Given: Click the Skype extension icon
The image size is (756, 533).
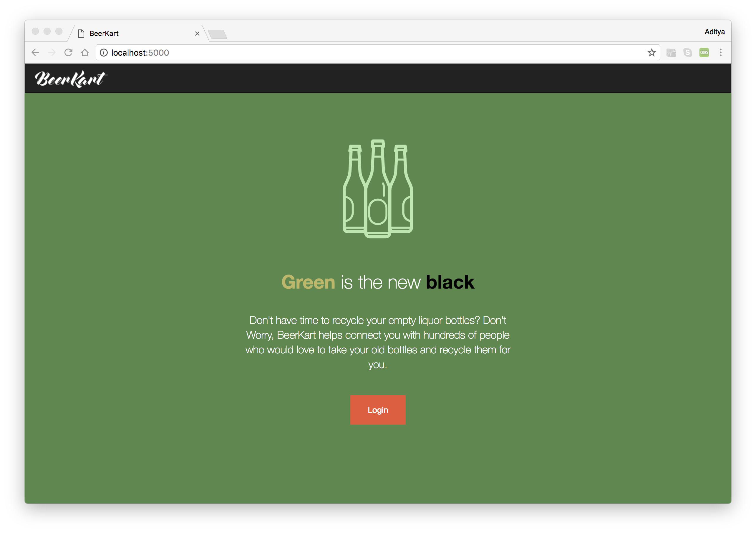Looking at the screenshot, I should tap(687, 52).
